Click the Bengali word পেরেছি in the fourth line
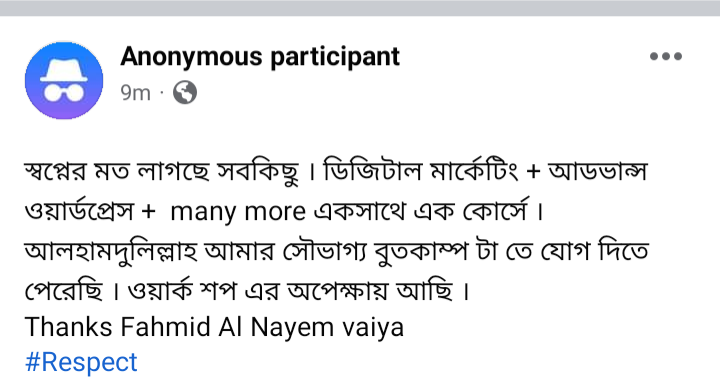Viewport: 720px width, 386px height. point(64,290)
